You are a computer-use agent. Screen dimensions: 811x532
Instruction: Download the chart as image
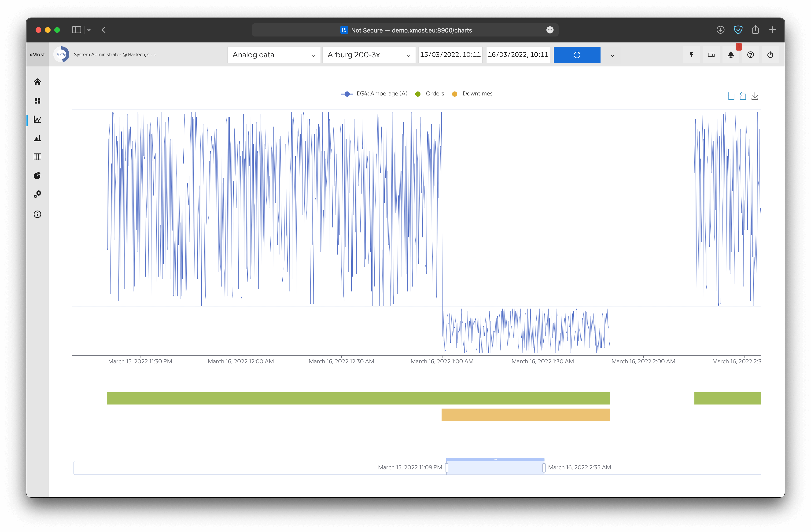click(754, 96)
